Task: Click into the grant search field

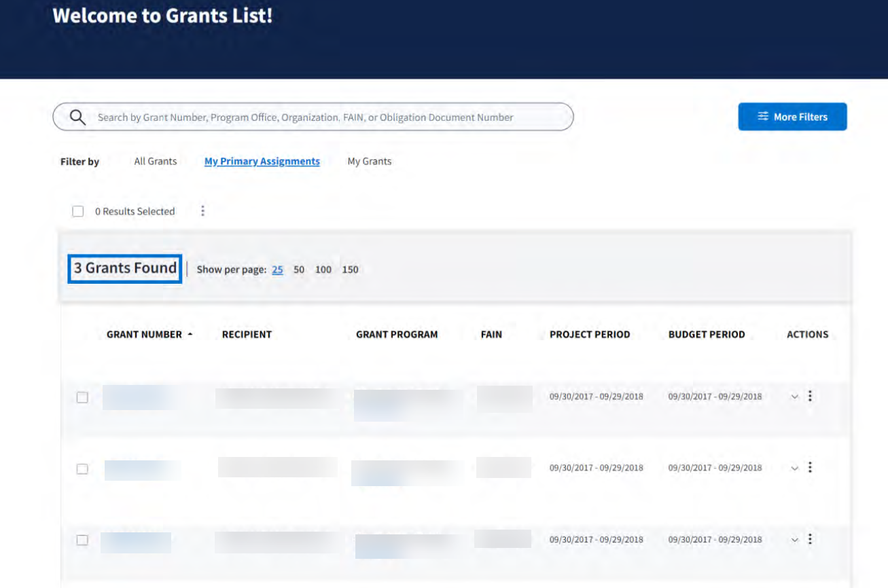Action: pyautogui.click(x=326, y=117)
